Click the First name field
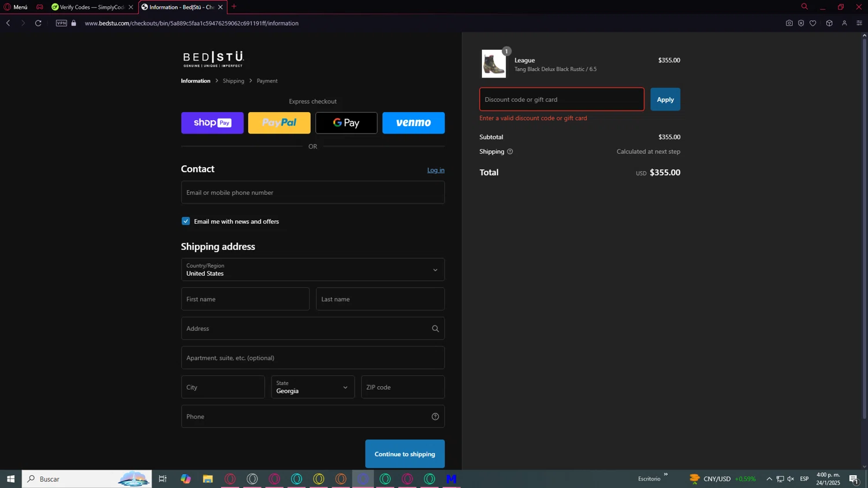 (x=245, y=299)
